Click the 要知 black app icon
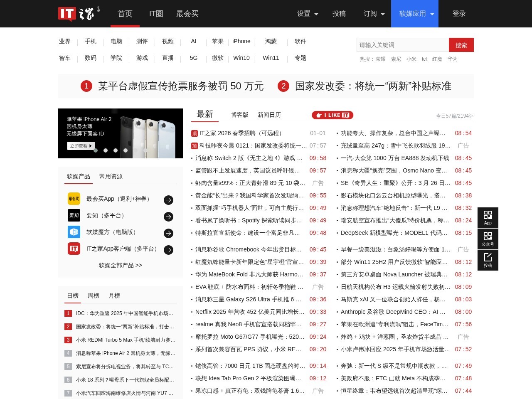 74,215
